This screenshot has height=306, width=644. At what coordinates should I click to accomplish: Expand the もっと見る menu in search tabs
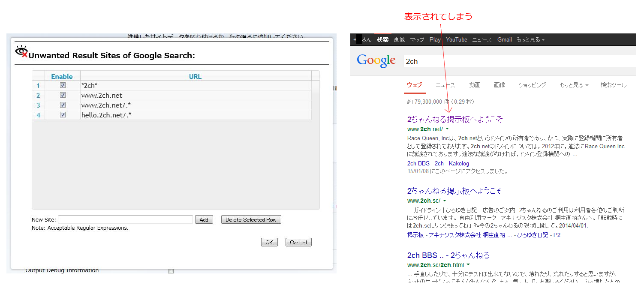pos(574,85)
